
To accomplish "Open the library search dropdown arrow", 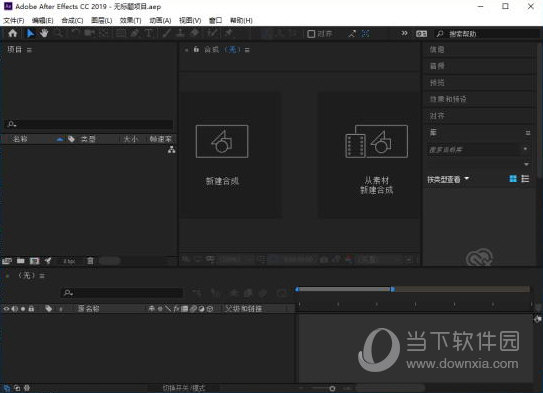I will [x=525, y=149].
